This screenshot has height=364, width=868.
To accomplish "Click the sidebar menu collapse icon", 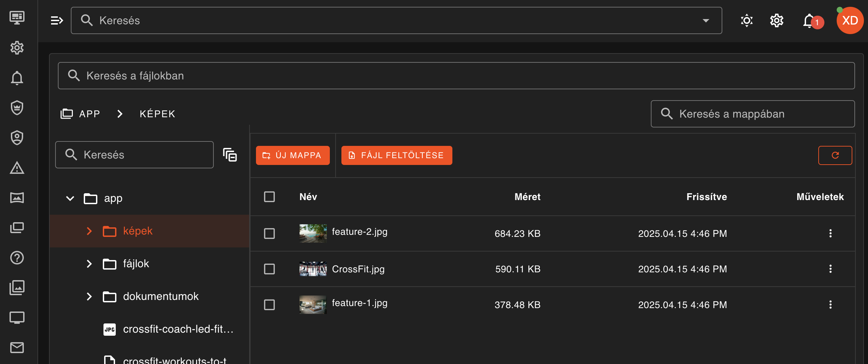I will tap(57, 21).
